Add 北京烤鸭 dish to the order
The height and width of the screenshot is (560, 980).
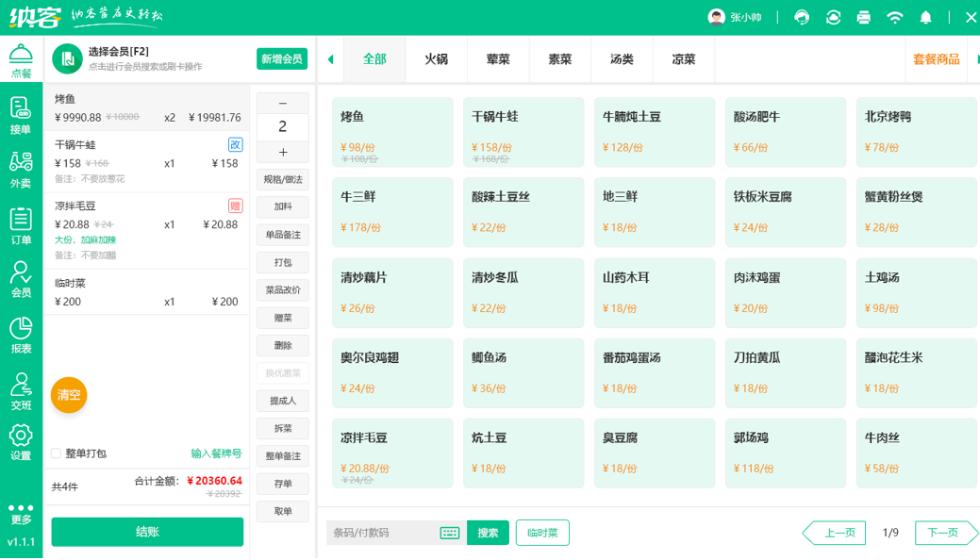916,132
